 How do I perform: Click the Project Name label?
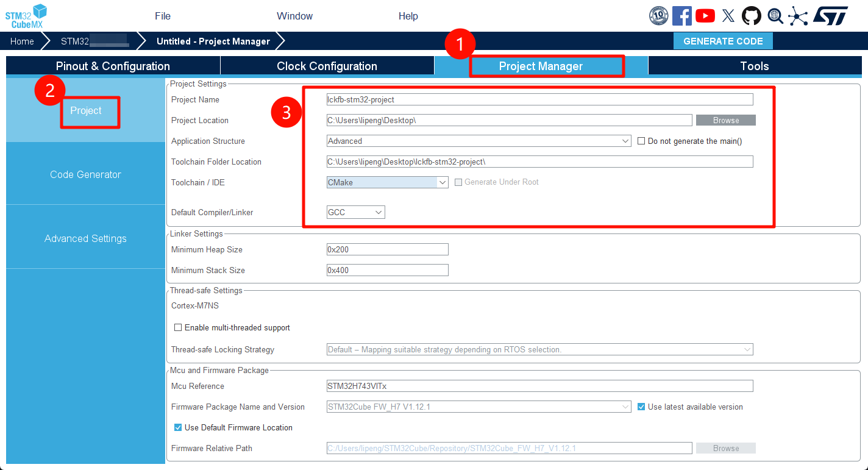click(195, 99)
